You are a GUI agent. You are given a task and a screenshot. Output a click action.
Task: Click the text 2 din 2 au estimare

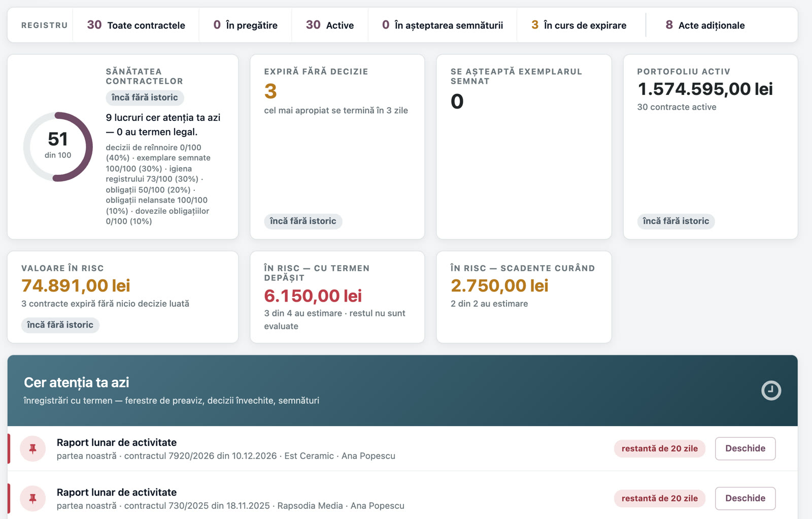489,304
